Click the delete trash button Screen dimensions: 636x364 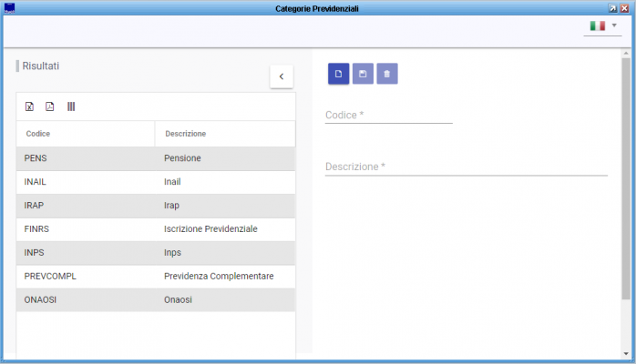click(387, 74)
